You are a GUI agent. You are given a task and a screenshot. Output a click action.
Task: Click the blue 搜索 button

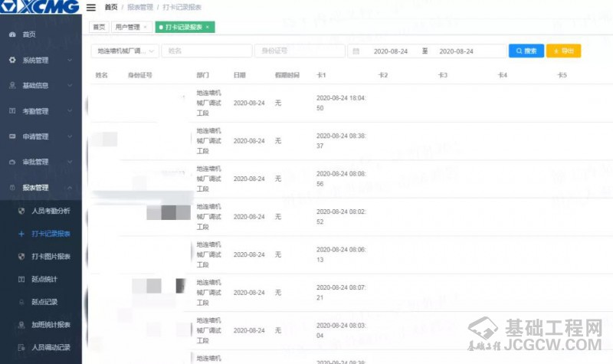526,51
